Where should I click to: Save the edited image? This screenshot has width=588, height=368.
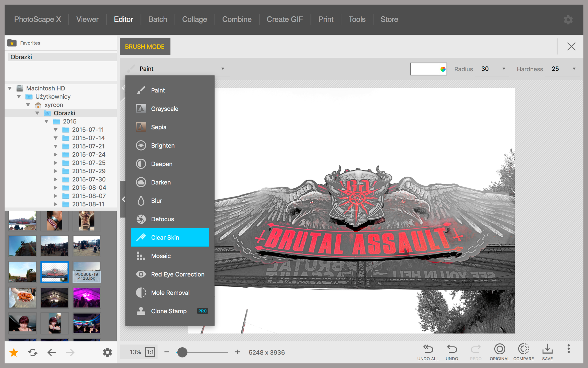[547, 352]
